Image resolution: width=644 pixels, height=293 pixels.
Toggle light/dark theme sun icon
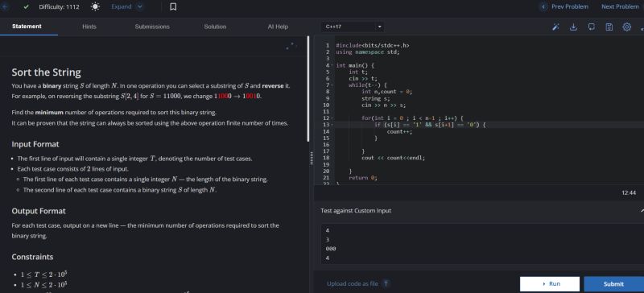pyautogui.click(x=95, y=6)
